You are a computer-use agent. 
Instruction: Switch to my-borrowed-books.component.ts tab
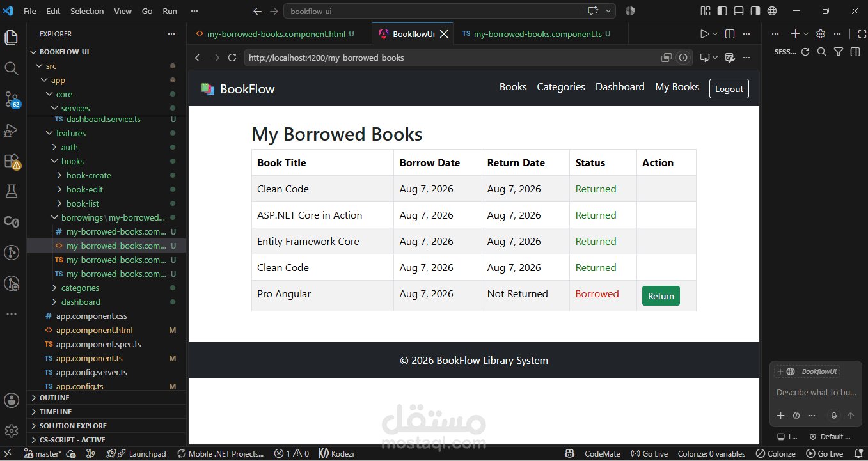point(538,34)
